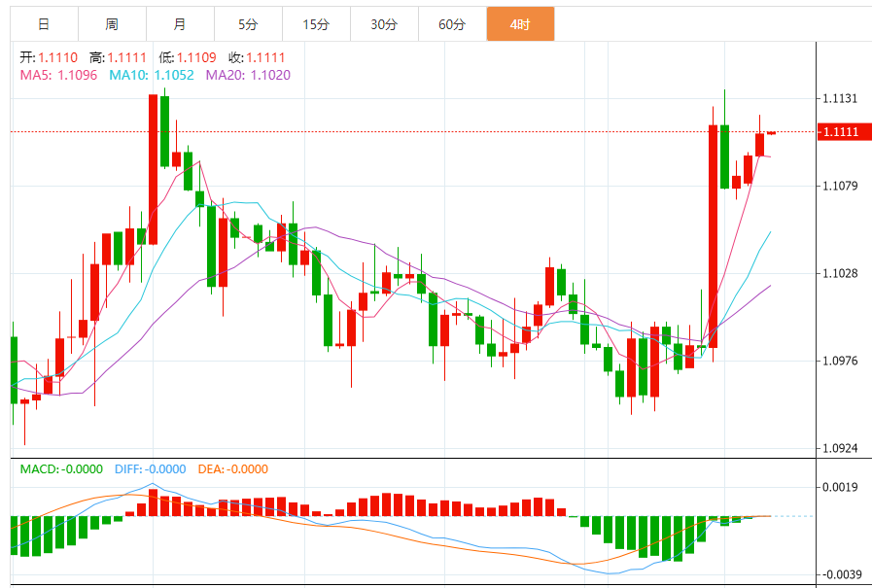Click the low price 低:1.1109 value

click(188, 57)
